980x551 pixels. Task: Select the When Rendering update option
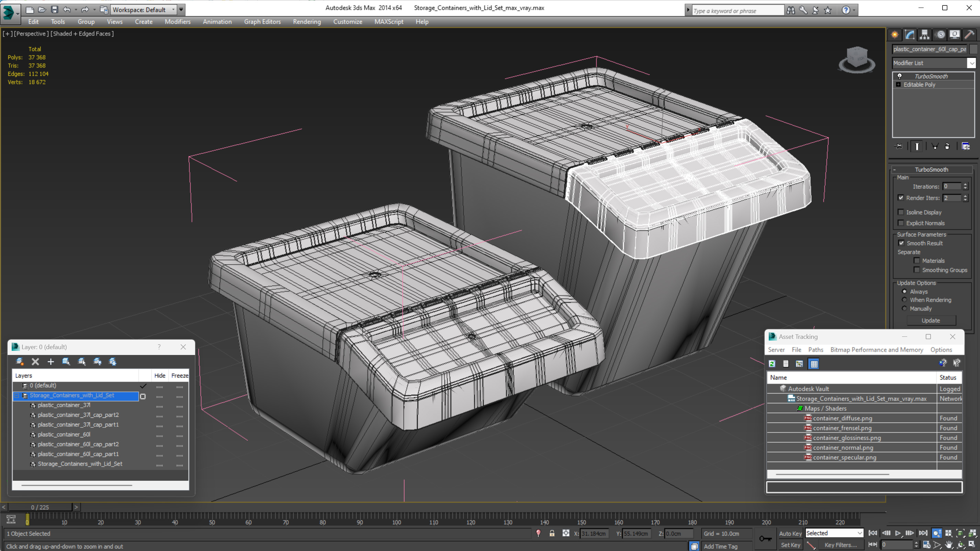pyautogui.click(x=905, y=300)
